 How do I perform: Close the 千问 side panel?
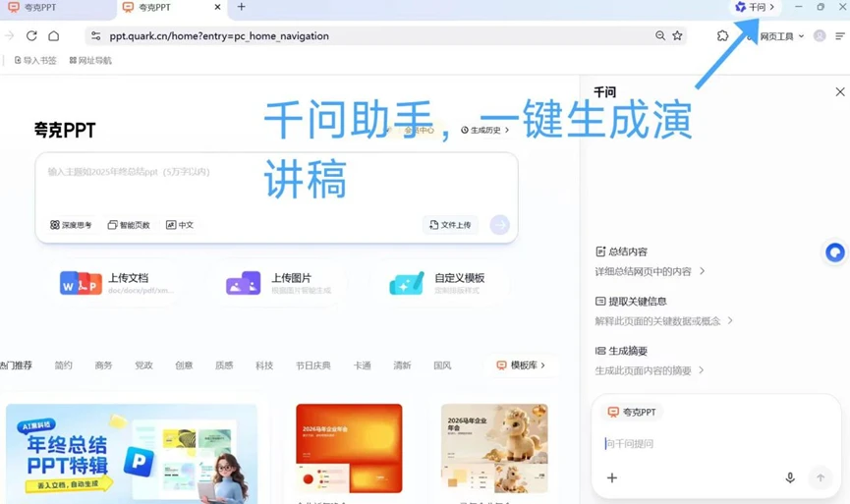click(x=840, y=91)
